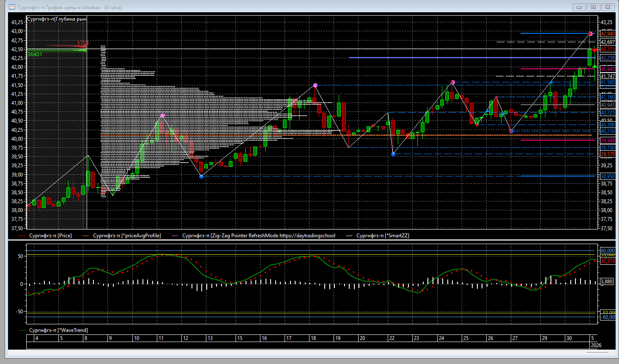Image resolution: width=619 pixels, height=364 pixels.
Task: Click the green 36401 depth-of-market volume label
Action: [x=35, y=54]
